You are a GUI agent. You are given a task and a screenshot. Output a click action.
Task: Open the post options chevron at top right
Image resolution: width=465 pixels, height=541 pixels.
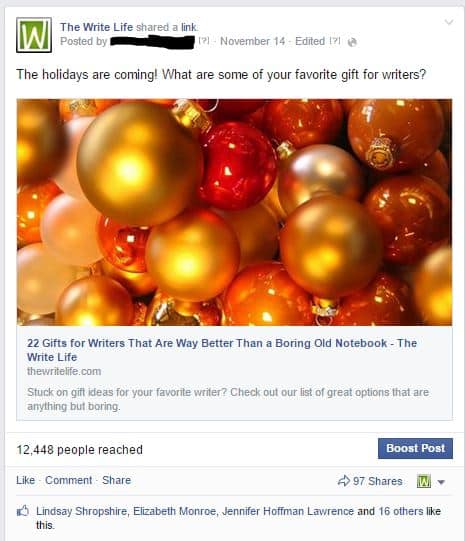tap(449, 22)
